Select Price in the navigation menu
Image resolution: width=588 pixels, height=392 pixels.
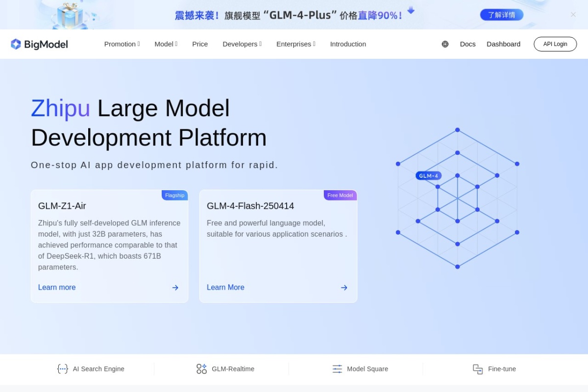coord(200,44)
